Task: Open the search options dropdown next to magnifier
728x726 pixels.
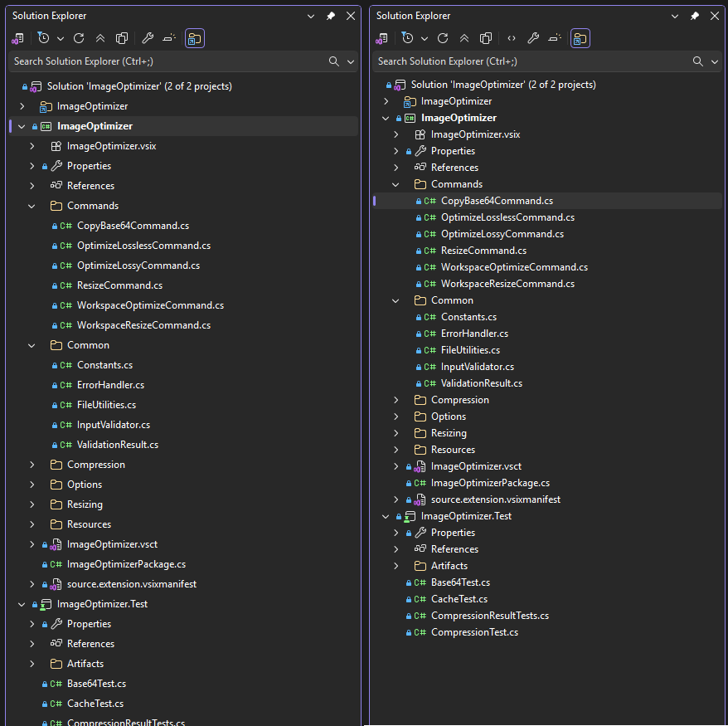Action: (x=349, y=61)
